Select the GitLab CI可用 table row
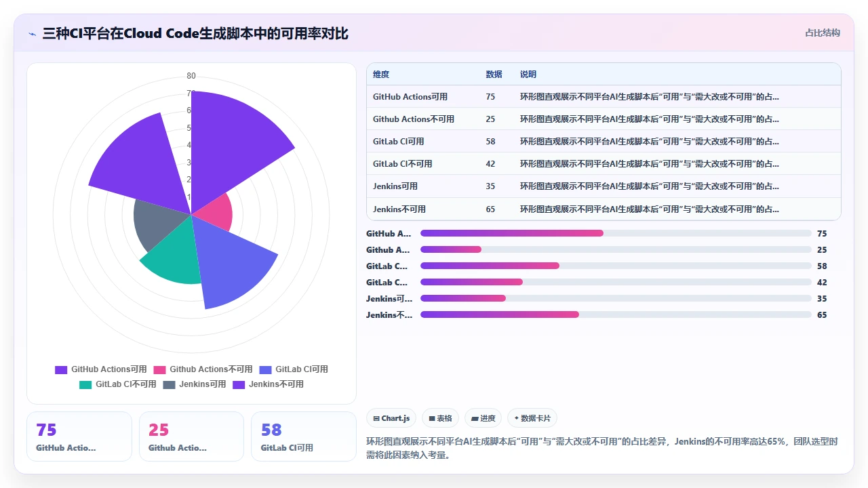This screenshot has width=868, height=488. pyautogui.click(x=604, y=142)
